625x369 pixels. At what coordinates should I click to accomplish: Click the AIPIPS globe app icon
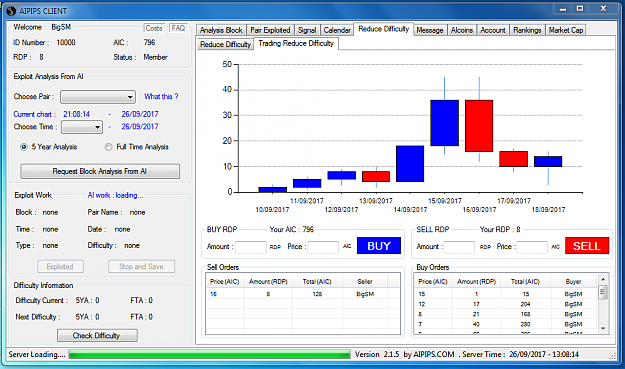11,11
